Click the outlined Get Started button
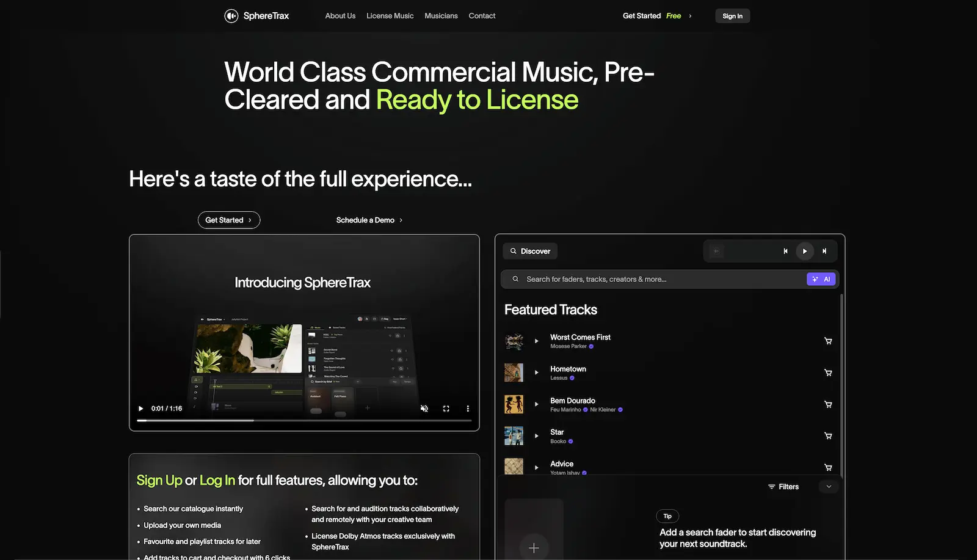 (x=229, y=220)
